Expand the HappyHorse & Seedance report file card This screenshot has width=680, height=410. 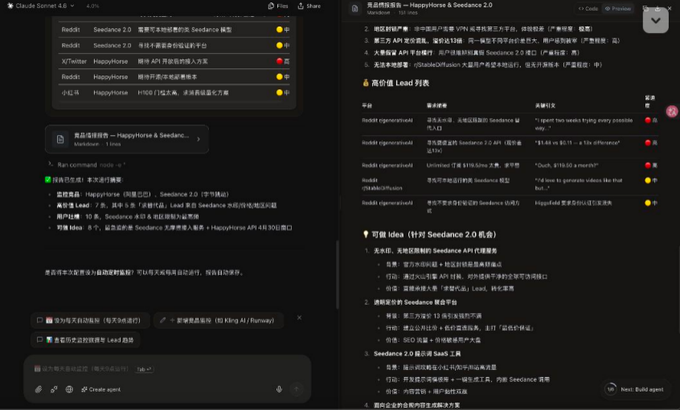click(127, 139)
